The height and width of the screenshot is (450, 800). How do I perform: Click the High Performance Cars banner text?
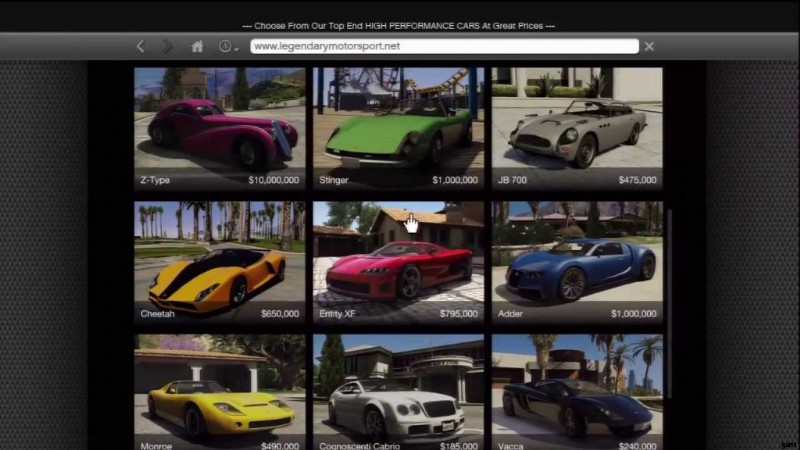pyautogui.click(x=398, y=26)
